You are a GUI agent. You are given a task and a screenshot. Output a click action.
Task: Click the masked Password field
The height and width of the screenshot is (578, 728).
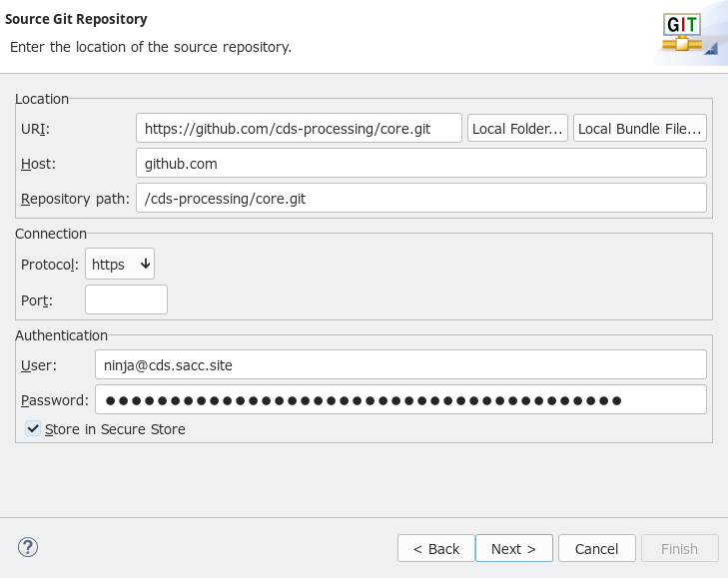coord(400,400)
